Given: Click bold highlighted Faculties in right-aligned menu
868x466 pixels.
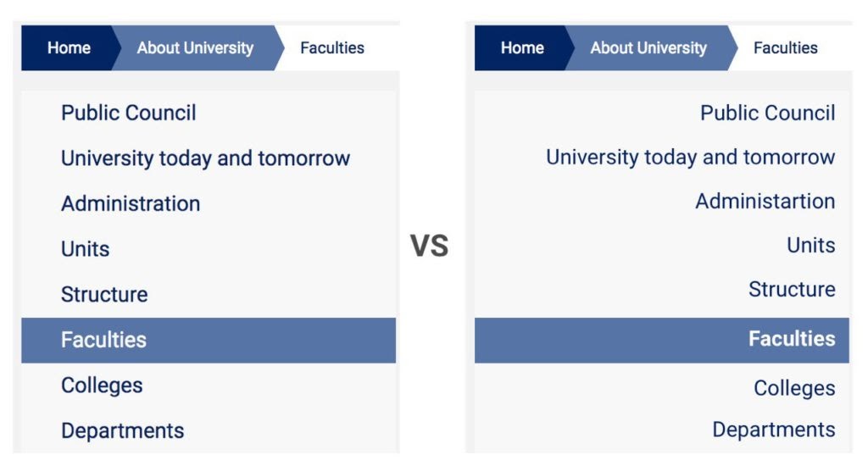Looking at the screenshot, I should (x=791, y=339).
